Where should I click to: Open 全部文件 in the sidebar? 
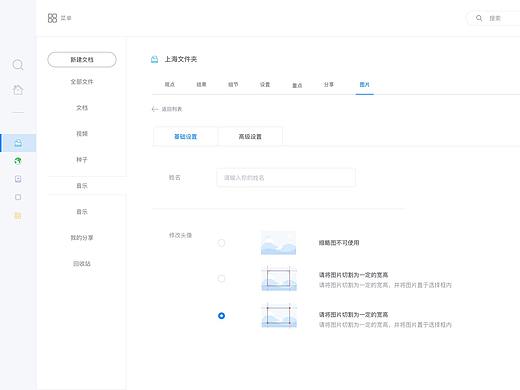pyautogui.click(x=82, y=82)
